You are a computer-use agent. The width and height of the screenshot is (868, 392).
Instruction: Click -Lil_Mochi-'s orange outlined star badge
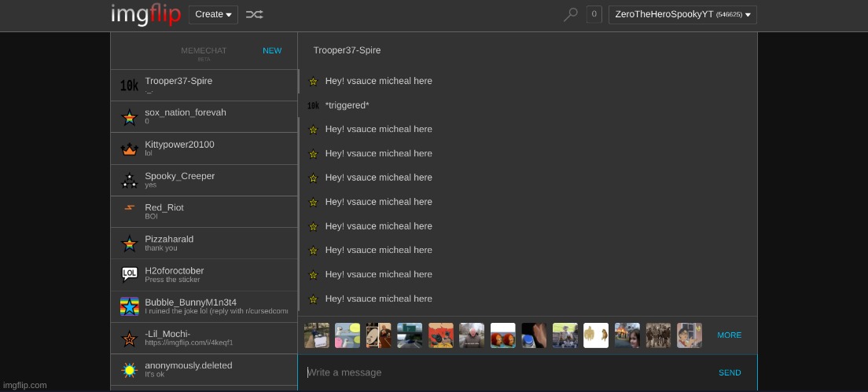pyautogui.click(x=129, y=339)
